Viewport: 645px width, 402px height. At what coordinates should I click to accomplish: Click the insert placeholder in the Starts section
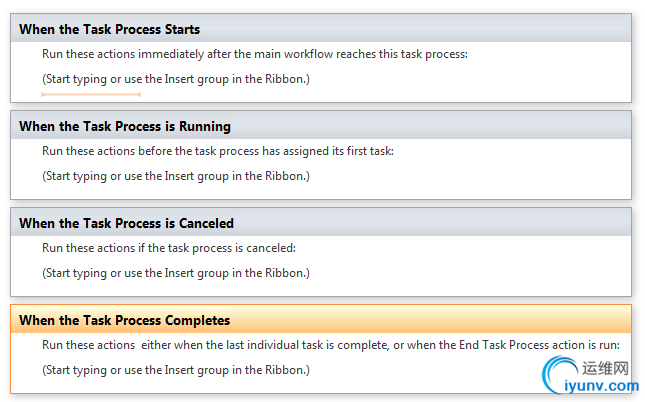coord(176,79)
